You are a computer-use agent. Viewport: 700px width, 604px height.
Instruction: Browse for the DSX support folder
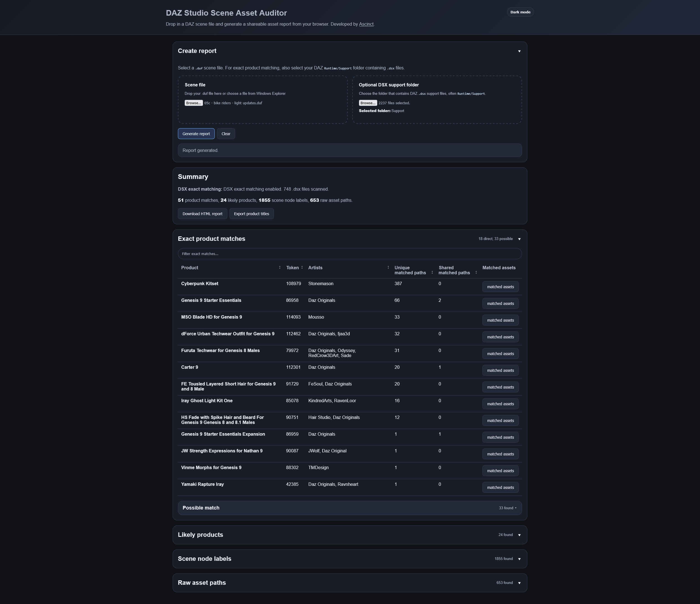[x=368, y=103]
